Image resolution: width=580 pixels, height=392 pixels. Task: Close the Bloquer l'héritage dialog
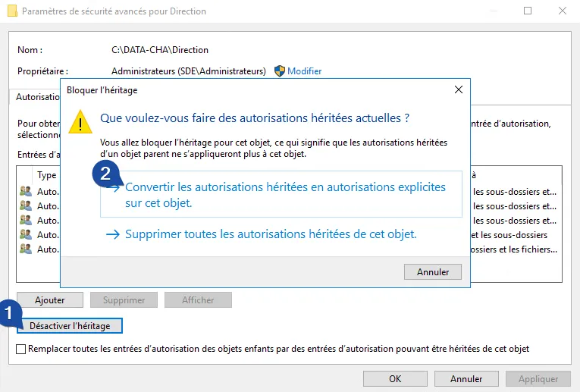point(458,89)
